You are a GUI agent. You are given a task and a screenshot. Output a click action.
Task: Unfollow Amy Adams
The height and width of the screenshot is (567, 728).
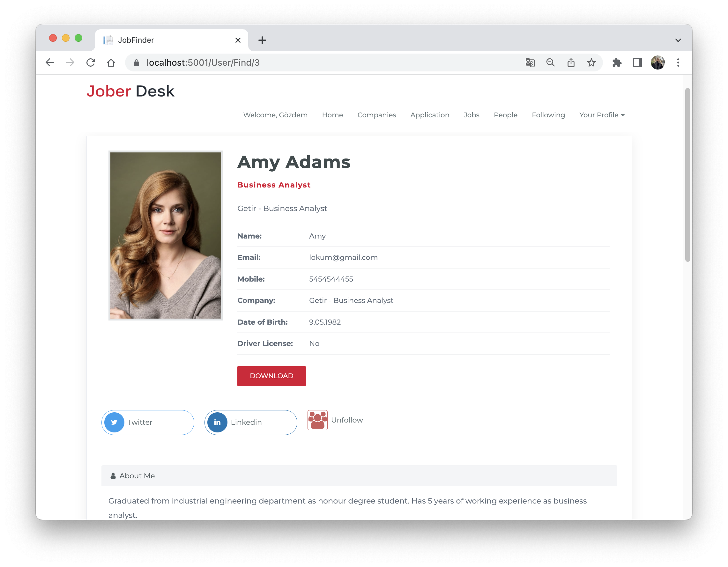tap(347, 420)
